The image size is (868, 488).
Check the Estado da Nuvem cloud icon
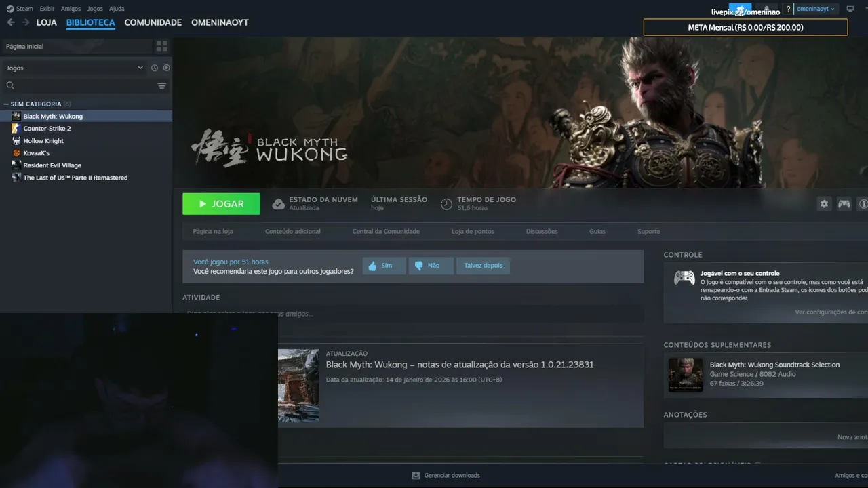[278, 204]
